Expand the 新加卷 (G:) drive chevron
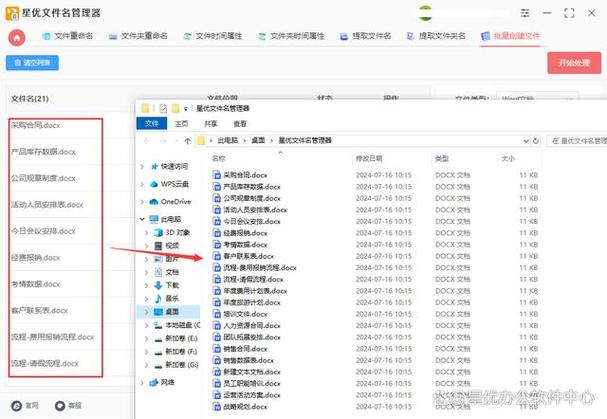607x419 pixels. 147,365
